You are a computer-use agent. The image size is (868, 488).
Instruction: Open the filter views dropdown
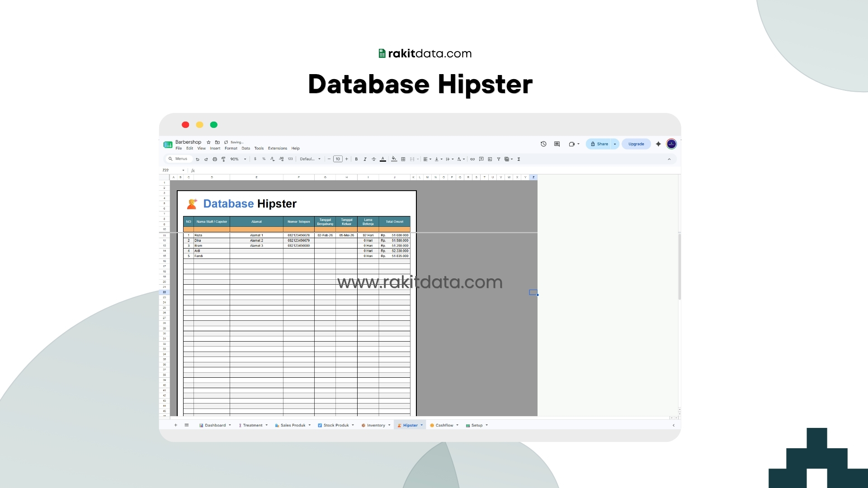(x=509, y=159)
